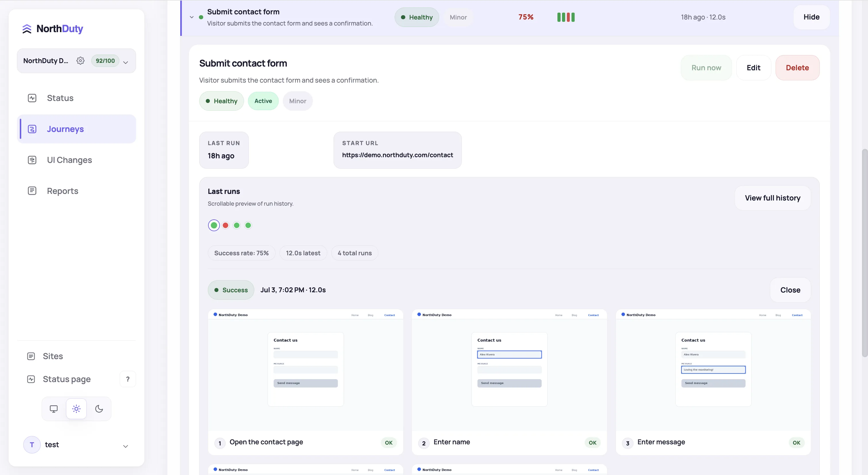Click the start URL demo.northduty.com/contact
The image size is (868, 475).
pyautogui.click(x=397, y=155)
